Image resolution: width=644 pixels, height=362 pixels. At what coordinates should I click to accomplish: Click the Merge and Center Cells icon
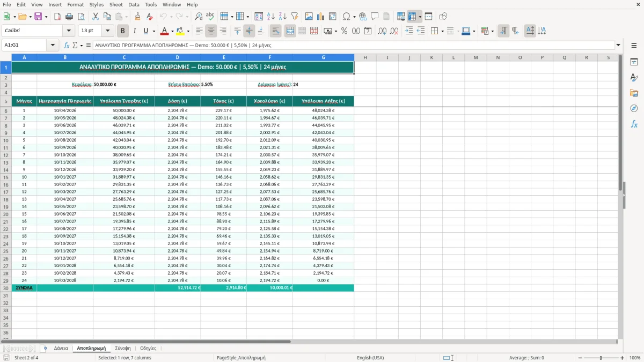click(x=290, y=31)
